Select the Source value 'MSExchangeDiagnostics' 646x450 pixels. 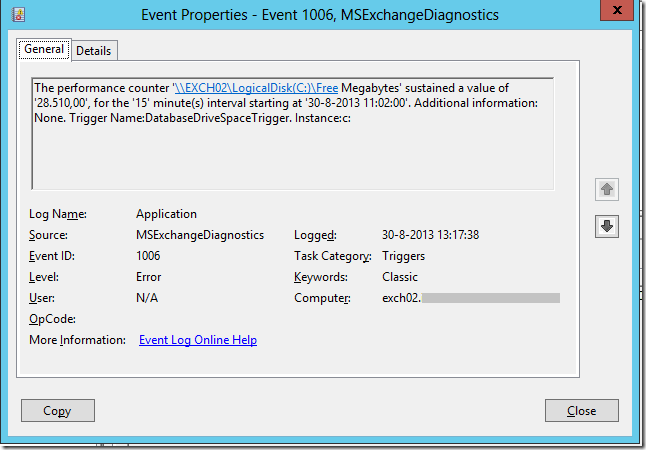coord(200,235)
